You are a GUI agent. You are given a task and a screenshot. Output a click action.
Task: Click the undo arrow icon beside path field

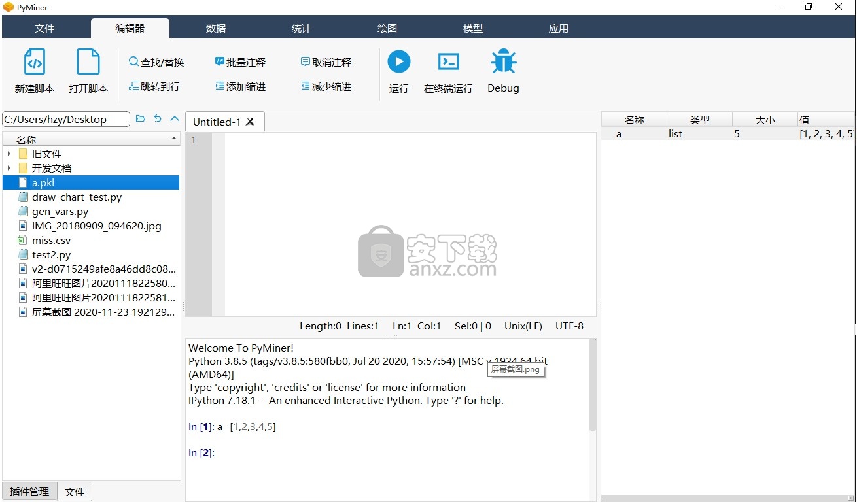[x=158, y=118]
